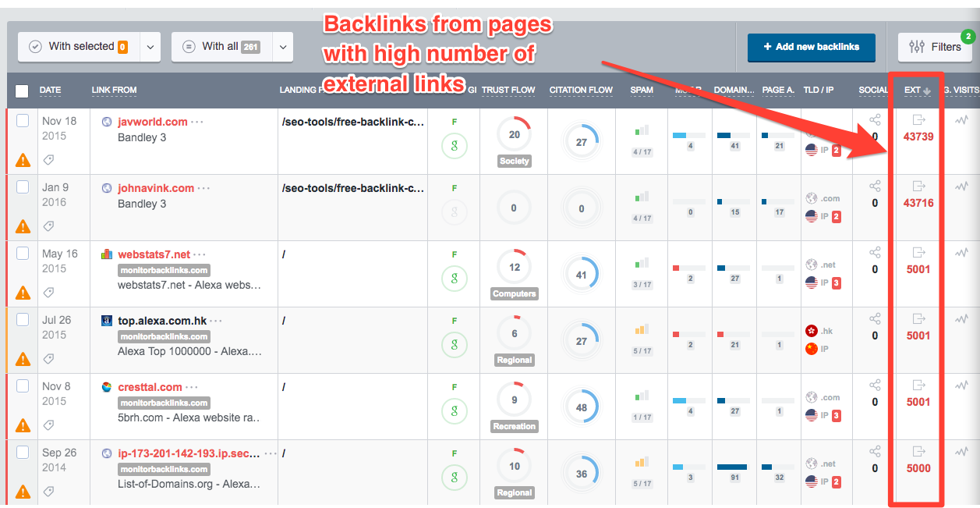Open the more options dots beside johnavink.com
Image resolution: width=980 pixels, height=508 pixels.
point(203,189)
